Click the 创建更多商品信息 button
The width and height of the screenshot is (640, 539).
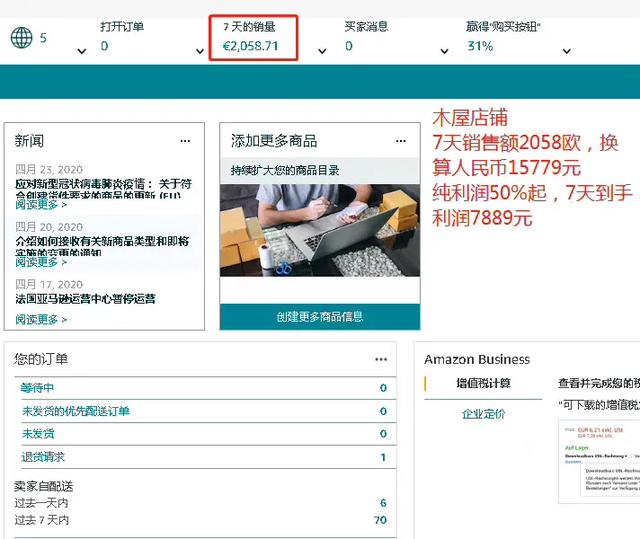(x=320, y=317)
